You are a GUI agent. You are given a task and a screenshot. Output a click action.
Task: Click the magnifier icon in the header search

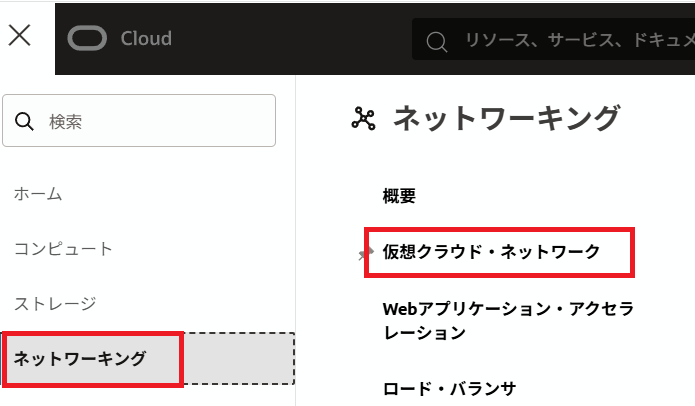(436, 41)
